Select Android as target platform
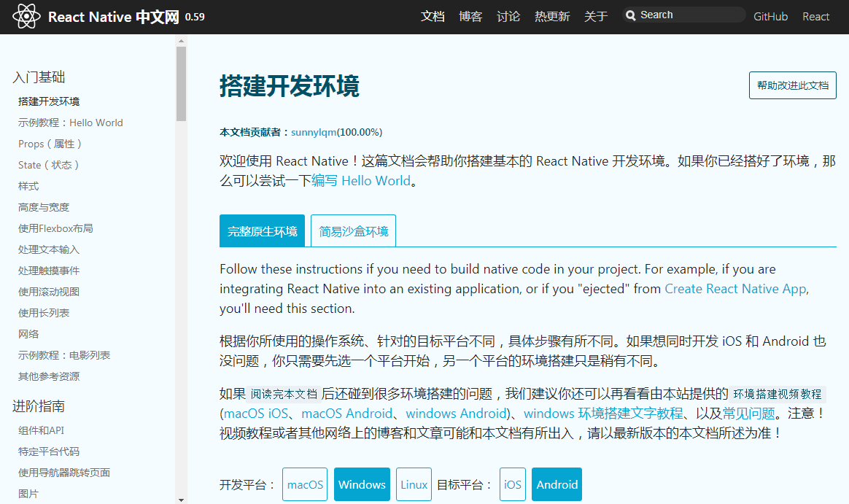Image resolution: width=849 pixels, height=504 pixels. [557, 484]
